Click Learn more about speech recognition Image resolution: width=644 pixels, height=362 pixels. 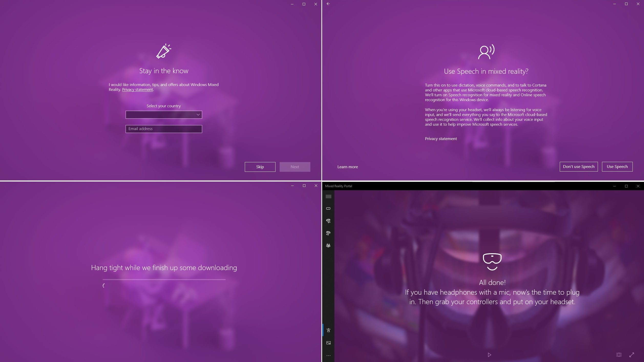[348, 167]
